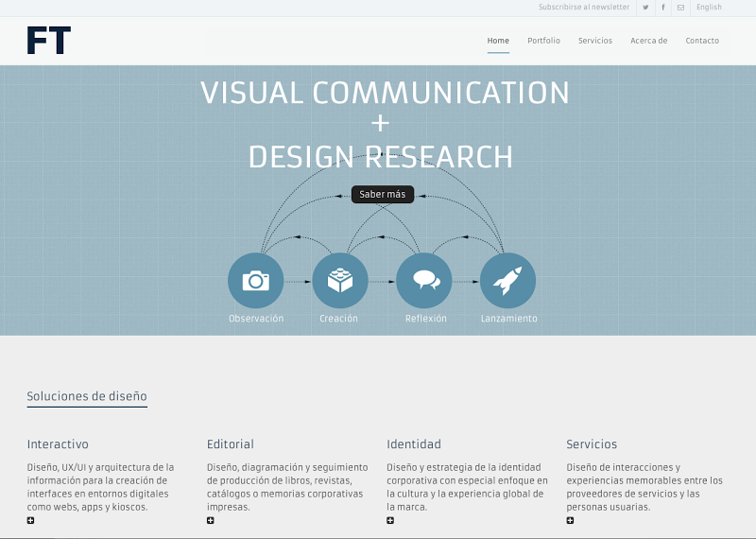
Task: Click the Creación label
Action: coord(338,319)
